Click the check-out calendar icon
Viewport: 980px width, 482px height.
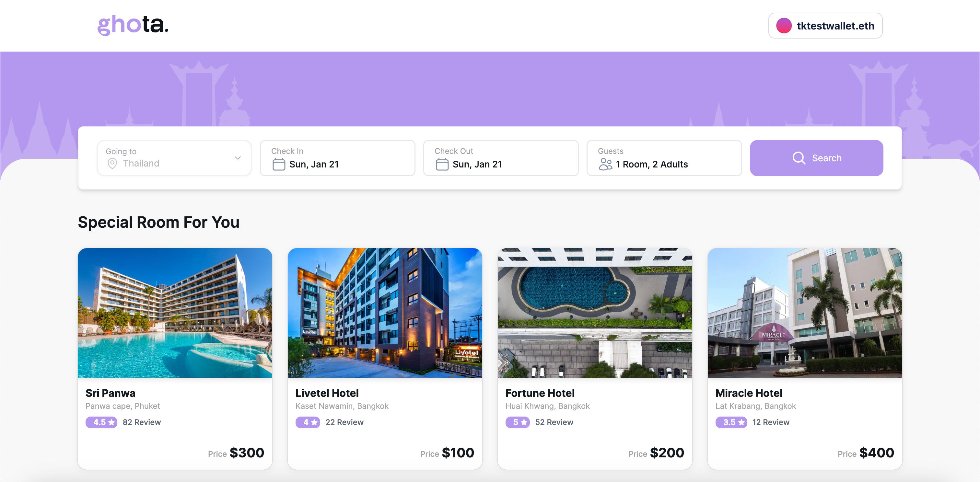pos(442,164)
